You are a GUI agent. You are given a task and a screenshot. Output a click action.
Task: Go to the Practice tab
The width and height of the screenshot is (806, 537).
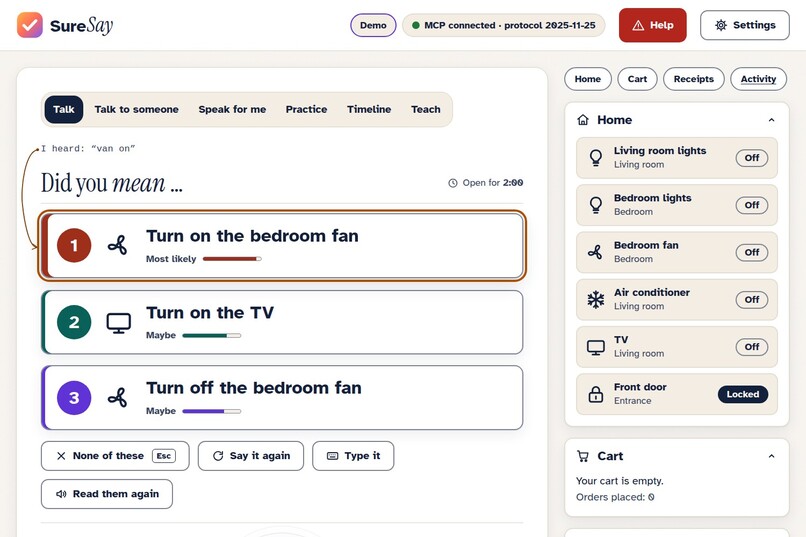(306, 109)
